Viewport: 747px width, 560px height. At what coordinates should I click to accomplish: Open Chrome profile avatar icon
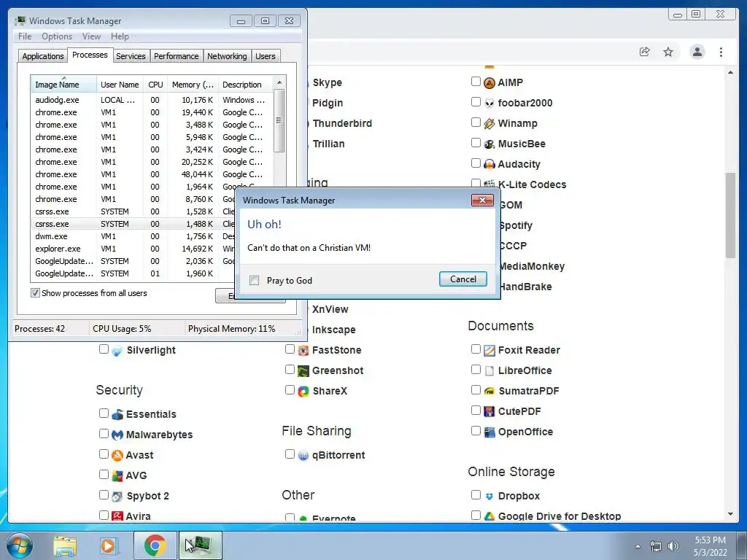(x=697, y=52)
